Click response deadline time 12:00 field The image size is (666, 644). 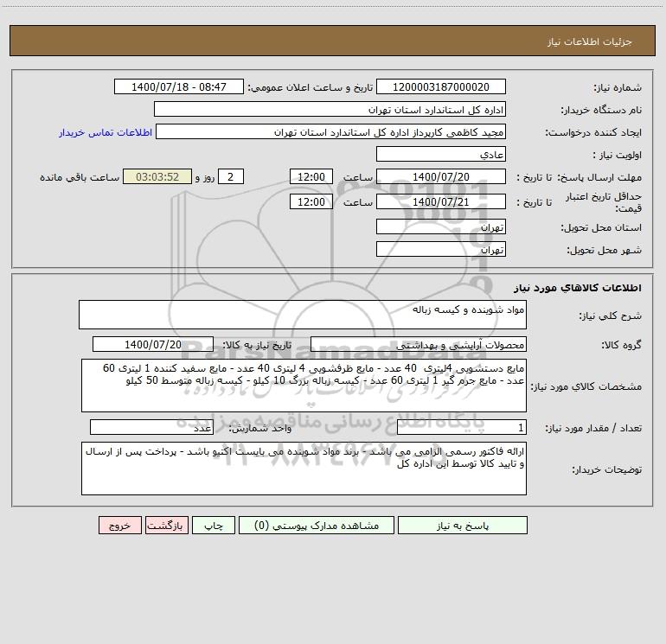click(311, 176)
